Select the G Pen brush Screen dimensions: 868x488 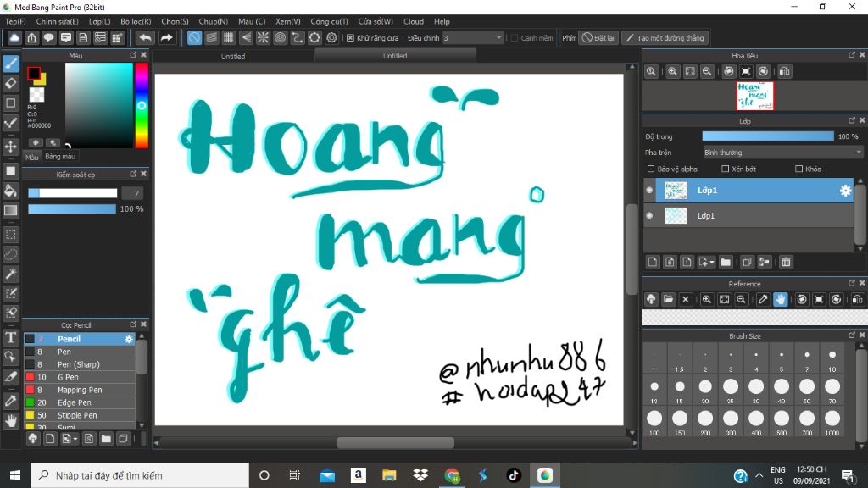click(x=80, y=377)
